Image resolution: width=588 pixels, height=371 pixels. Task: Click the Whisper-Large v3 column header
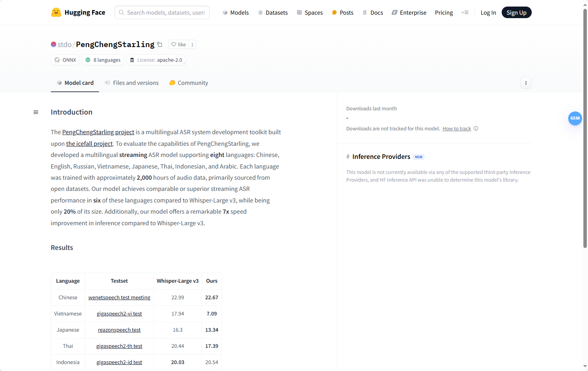pyautogui.click(x=178, y=281)
